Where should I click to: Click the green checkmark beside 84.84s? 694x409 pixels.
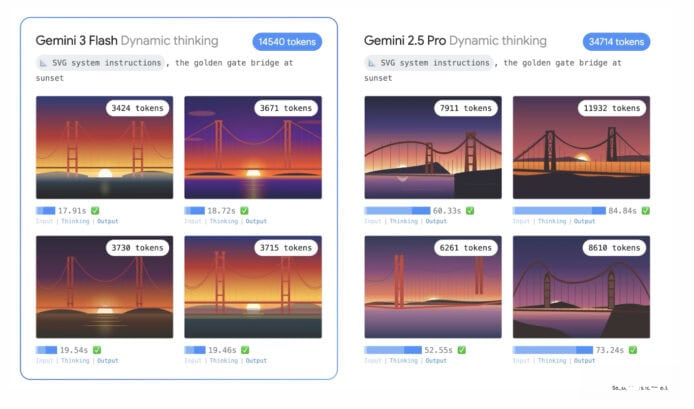(x=646, y=211)
